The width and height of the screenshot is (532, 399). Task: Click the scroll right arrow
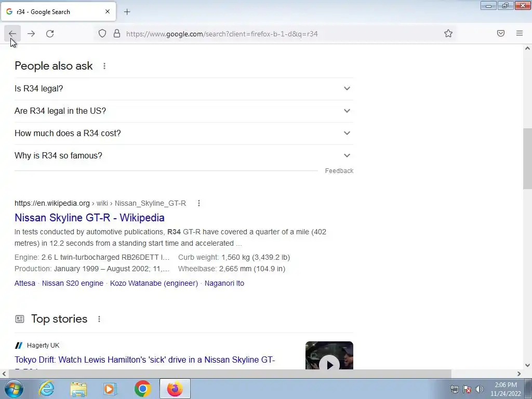tap(519, 374)
